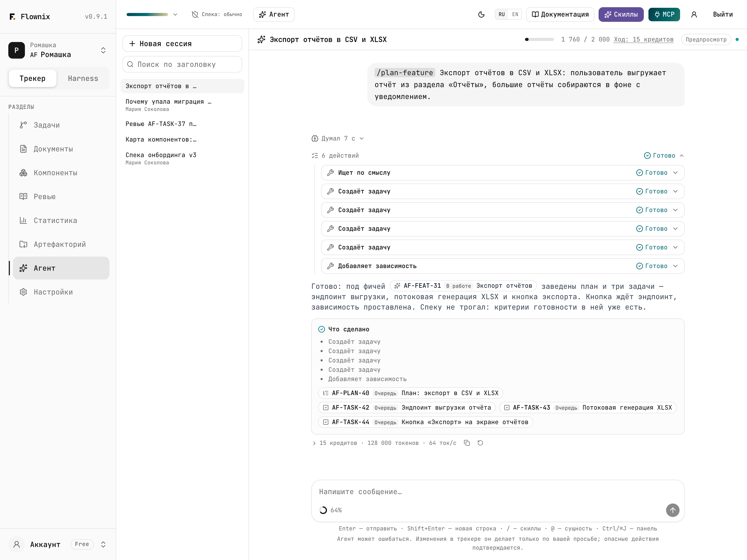Click the context usage 64% indicator

point(331,510)
